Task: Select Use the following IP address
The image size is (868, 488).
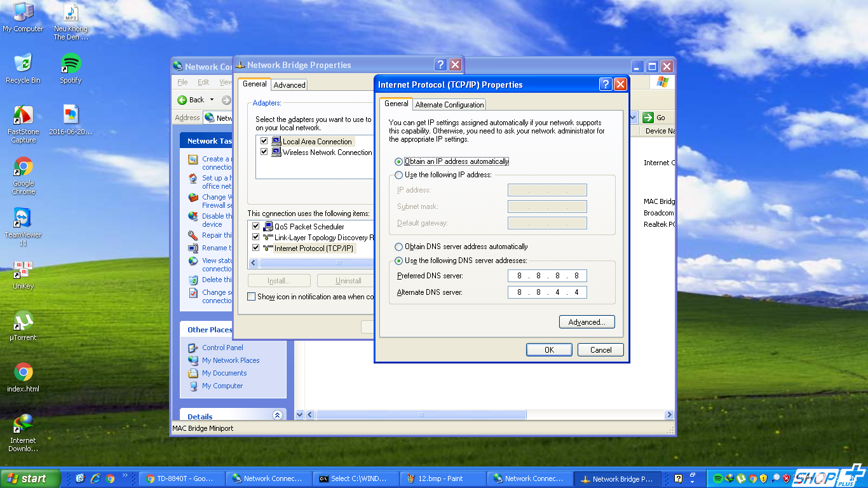Action: pyautogui.click(x=399, y=175)
